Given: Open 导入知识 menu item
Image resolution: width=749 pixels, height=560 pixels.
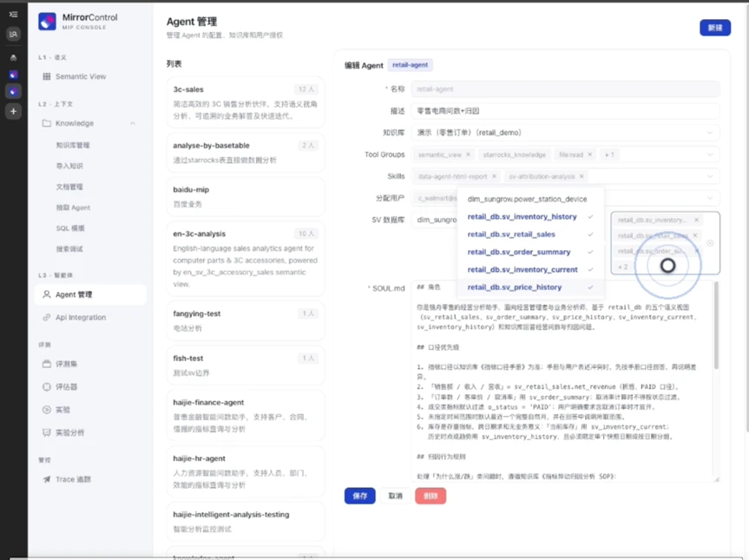Looking at the screenshot, I should pyautogui.click(x=69, y=166).
